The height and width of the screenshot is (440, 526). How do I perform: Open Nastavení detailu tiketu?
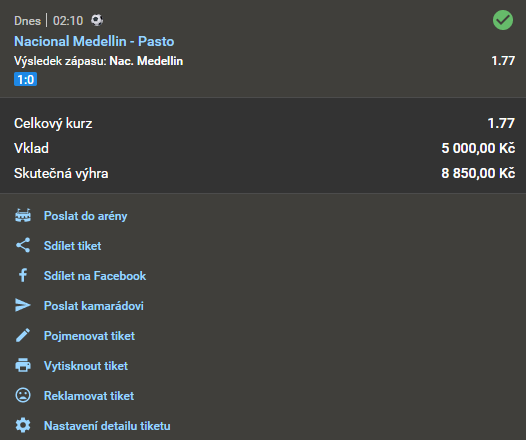(x=107, y=426)
